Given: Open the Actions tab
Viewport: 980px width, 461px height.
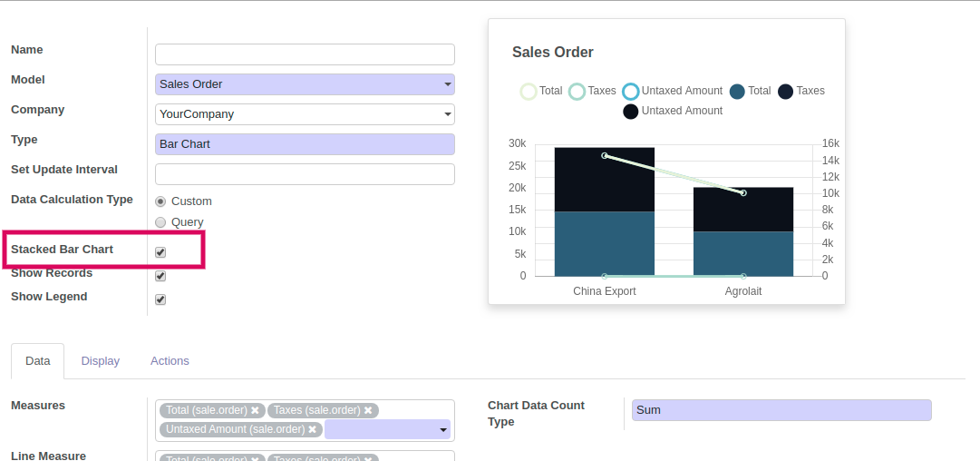Looking at the screenshot, I should pyautogui.click(x=170, y=361).
